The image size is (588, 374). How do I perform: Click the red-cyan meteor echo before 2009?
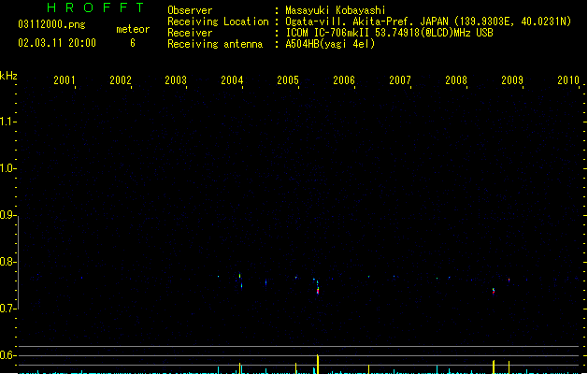[494, 292]
